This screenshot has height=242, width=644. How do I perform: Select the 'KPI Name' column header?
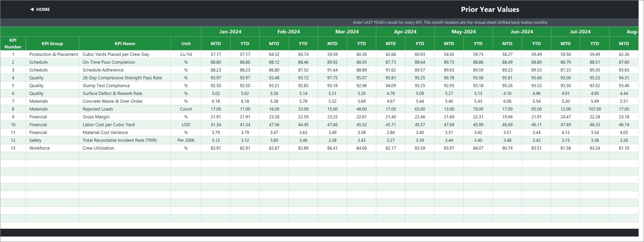click(x=125, y=43)
